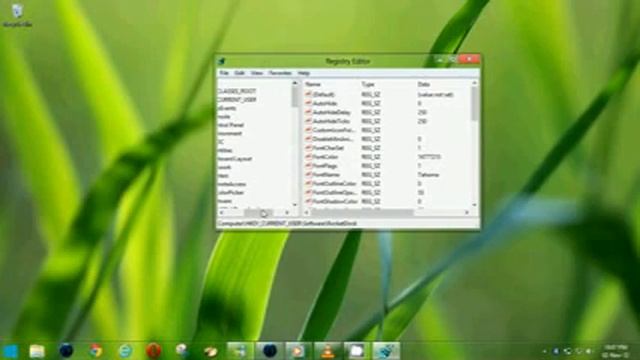Select the Control Panel tree key
The height and width of the screenshot is (360, 640).
click(231, 125)
